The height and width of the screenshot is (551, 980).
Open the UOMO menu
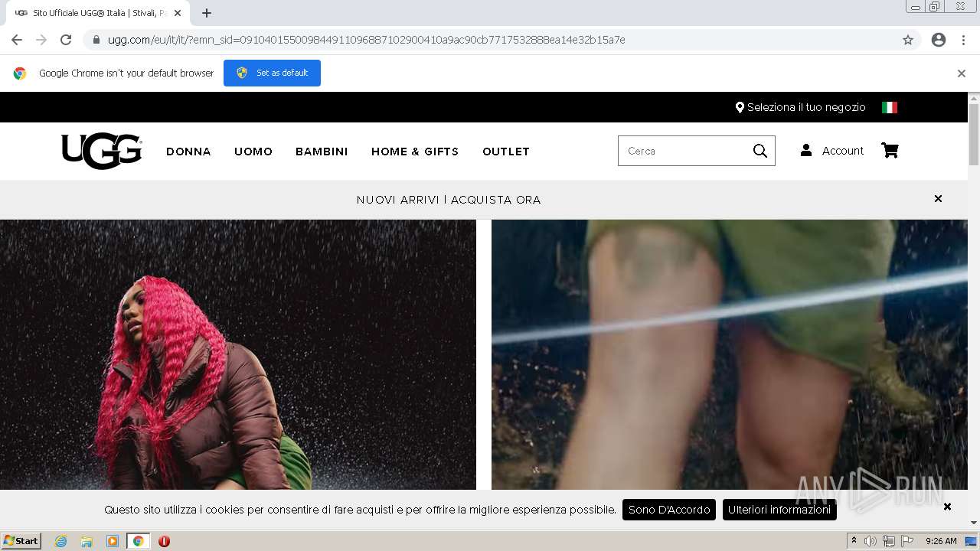pyautogui.click(x=253, y=152)
